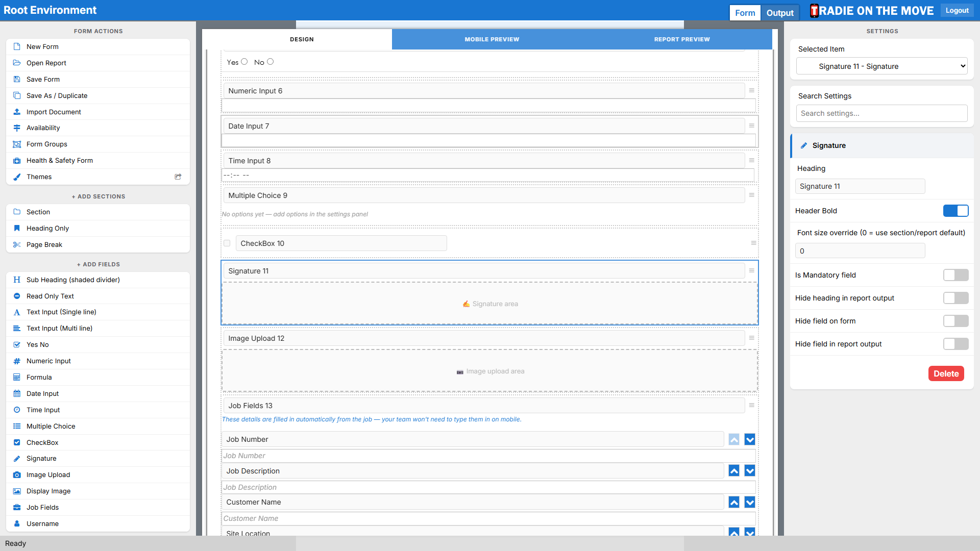Click the Signature area placeholder
This screenshot has width=980, height=551.
coord(489,304)
